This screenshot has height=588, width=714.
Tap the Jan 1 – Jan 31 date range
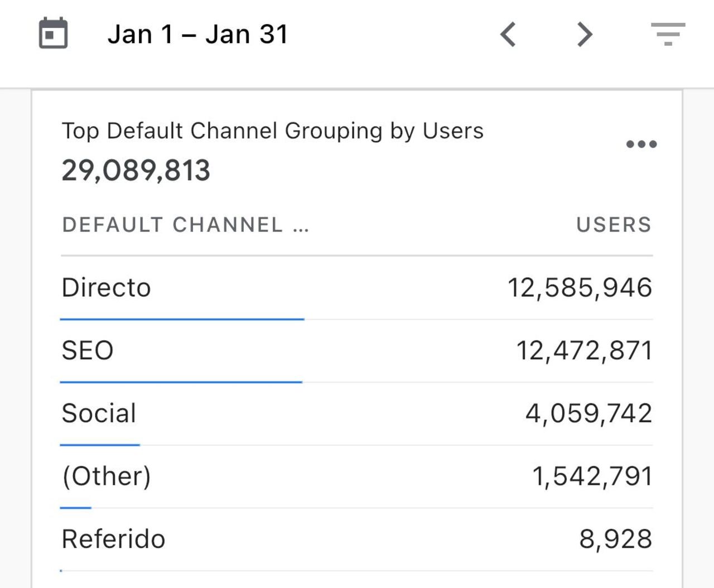[x=197, y=35]
